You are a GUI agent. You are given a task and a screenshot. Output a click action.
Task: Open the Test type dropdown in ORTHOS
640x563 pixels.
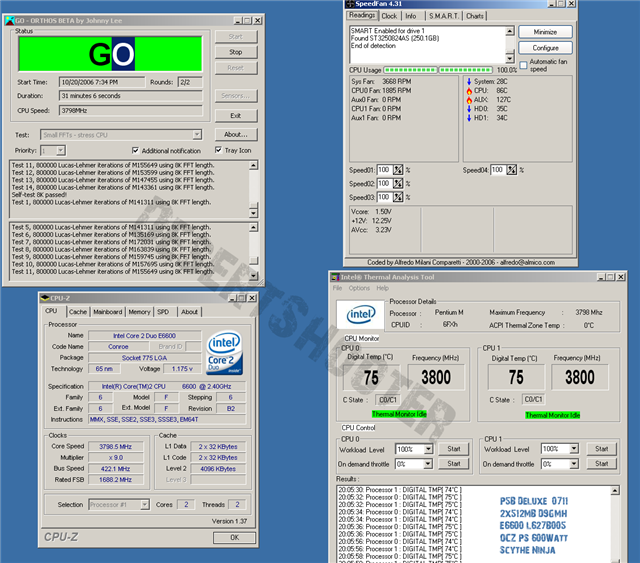pyautogui.click(x=197, y=135)
